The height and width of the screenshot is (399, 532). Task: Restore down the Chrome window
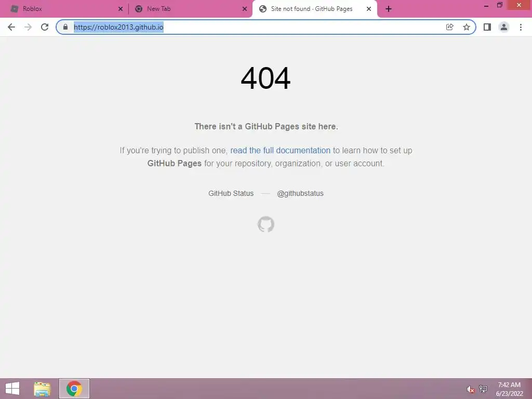click(x=500, y=5)
